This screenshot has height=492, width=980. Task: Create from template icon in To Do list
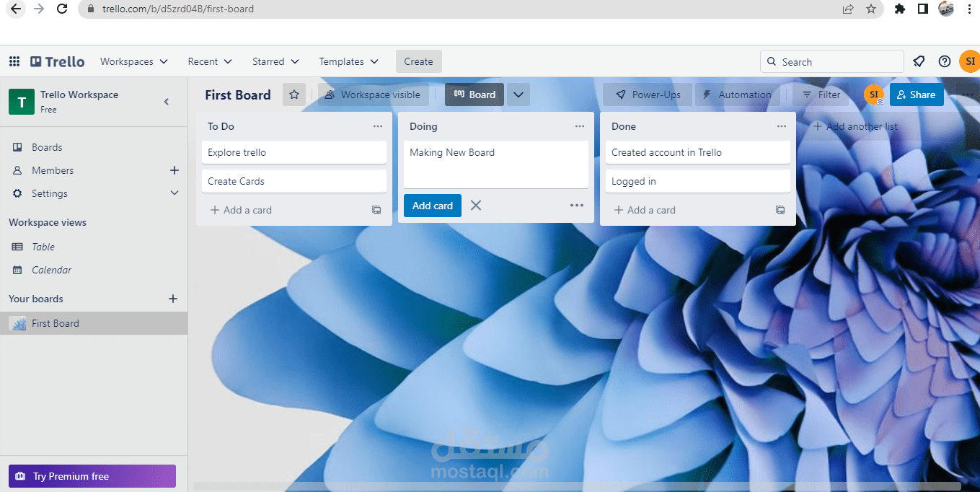click(x=376, y=210)
